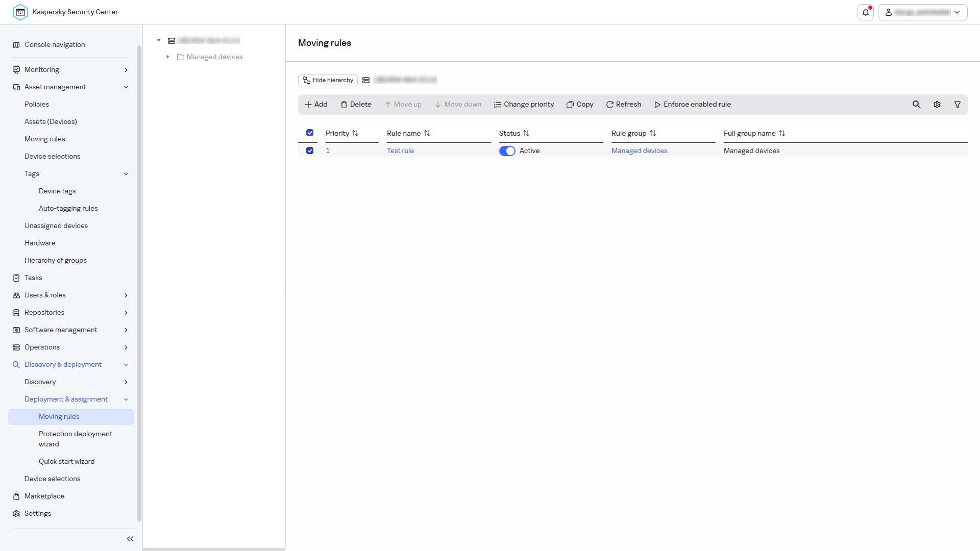Screen dimensions: 980x551
Task: Click the Tasks clipboard icon
Action: (x=16, y=278)
